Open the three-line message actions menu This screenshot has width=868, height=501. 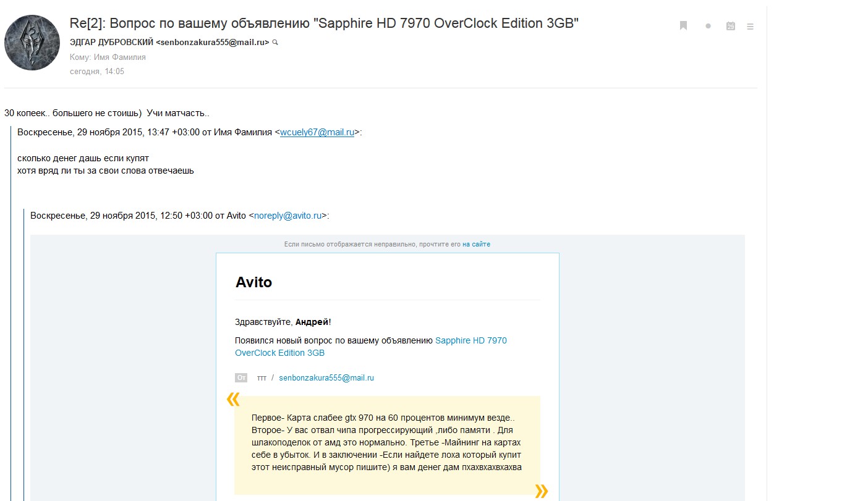tap(750, 27)
